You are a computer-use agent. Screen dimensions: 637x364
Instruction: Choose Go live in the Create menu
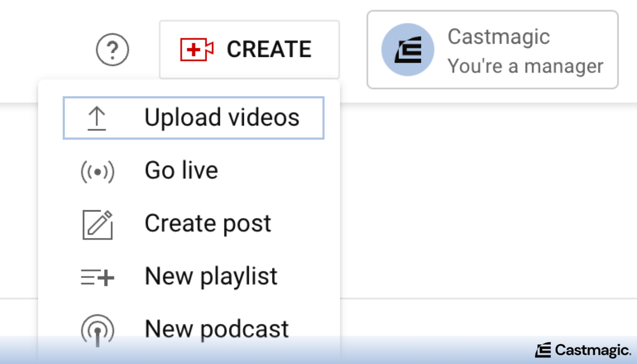click(x=189, y=171)
